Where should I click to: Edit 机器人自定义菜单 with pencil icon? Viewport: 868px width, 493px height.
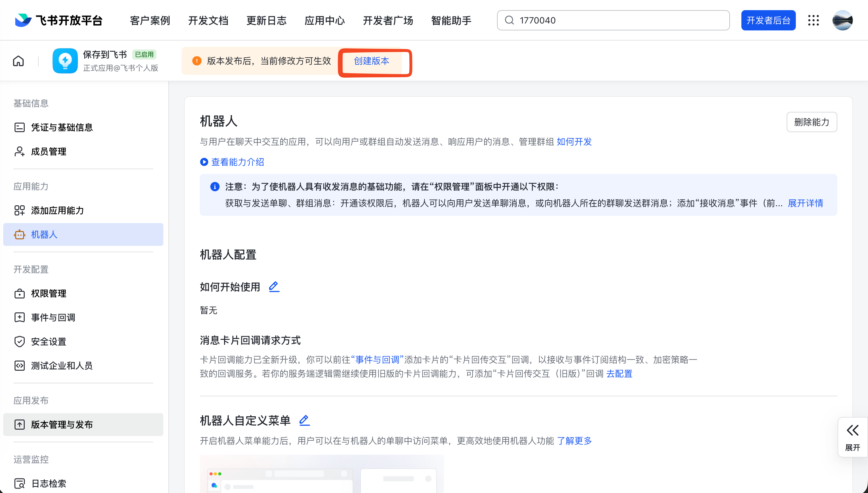[x=304, y=420]
